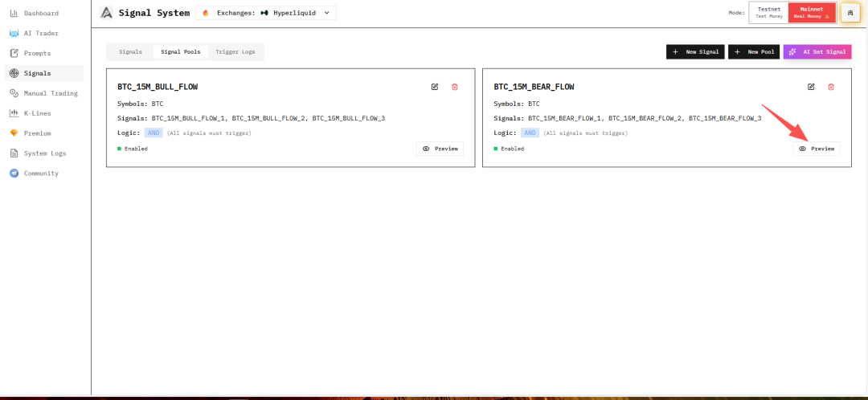Image resolution: width=868 pixels, height=400 pixels.
Task: Edit the BTC_15M_BULL_FLOW pool
Action: coord(435,87)
